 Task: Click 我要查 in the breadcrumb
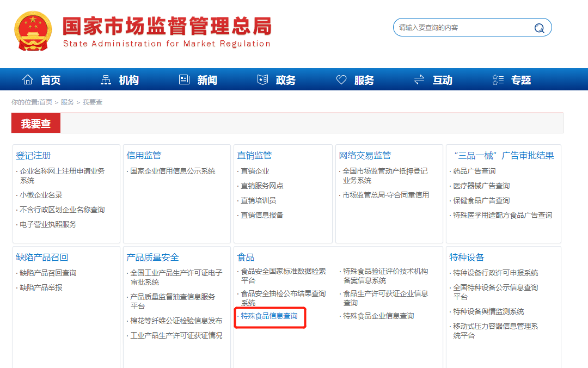click(x=92, y=102)
